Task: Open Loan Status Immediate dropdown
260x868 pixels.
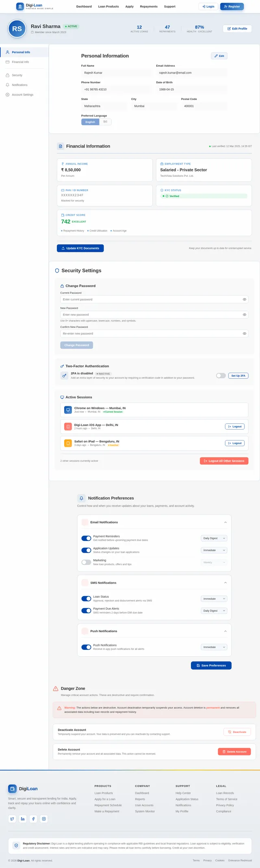Action: 214,599
